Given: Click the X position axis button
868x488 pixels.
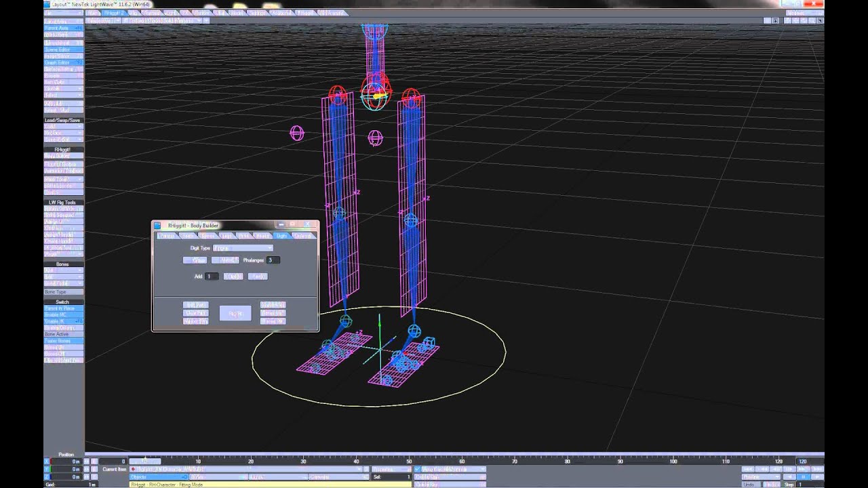Looking at the screenshot, I should (47, 462).
